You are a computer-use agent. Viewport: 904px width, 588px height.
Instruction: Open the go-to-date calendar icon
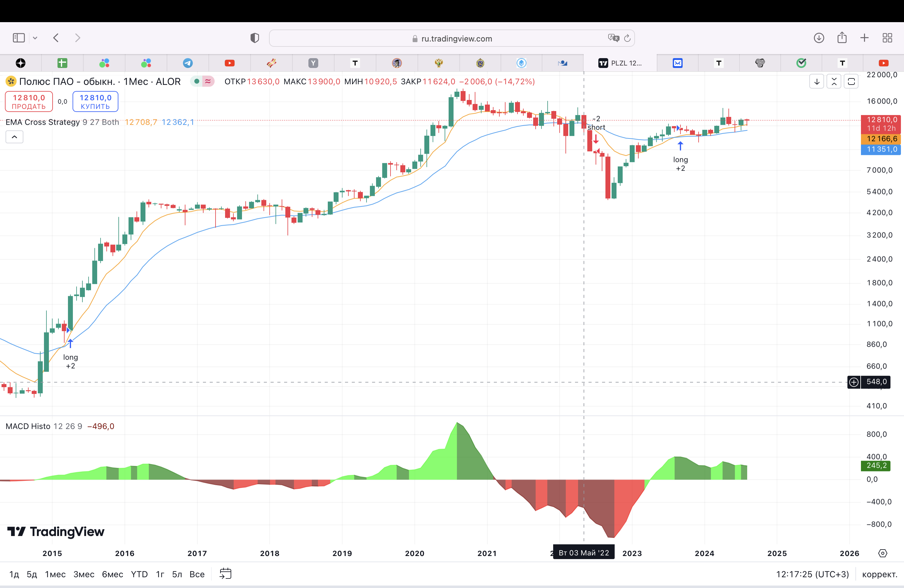click(225, 574)
